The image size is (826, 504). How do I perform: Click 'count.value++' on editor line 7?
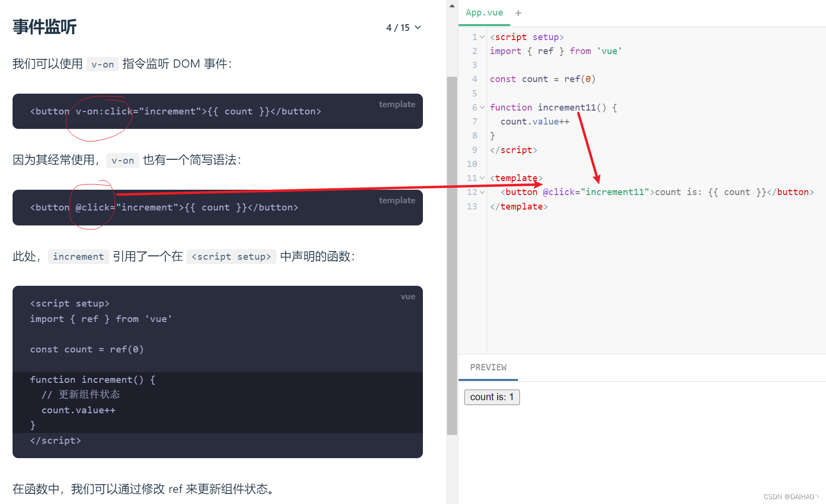point(535,122)
